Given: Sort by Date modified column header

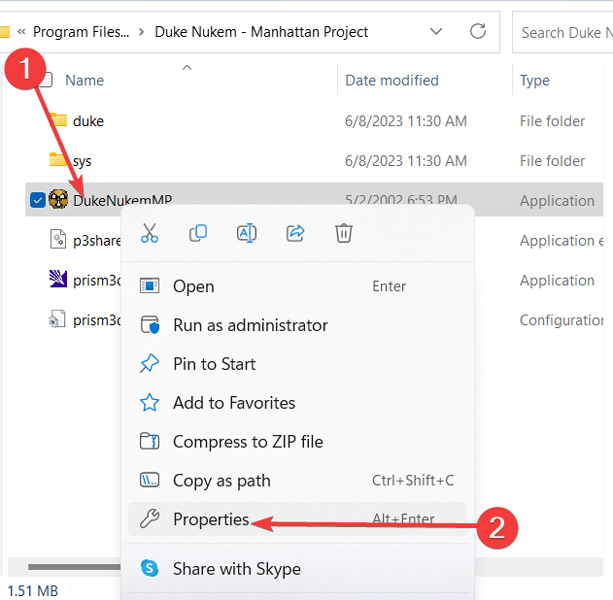Looking at the screenshot, I should pos(392,80).
